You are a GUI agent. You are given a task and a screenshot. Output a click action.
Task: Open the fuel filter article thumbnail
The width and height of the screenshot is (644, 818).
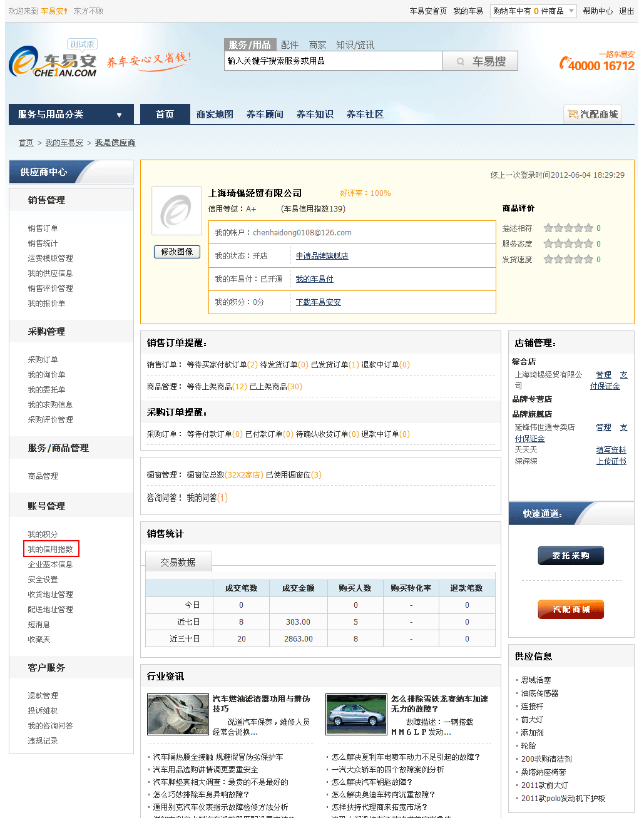pyautogui.click(x=178, y=714)
